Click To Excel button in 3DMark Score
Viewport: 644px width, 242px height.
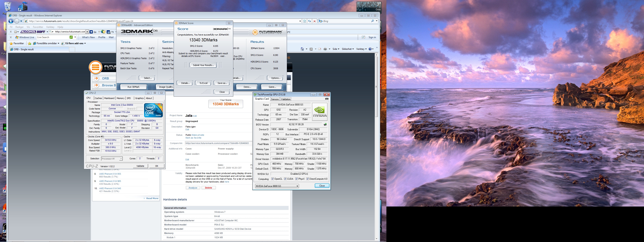[203, 83]
